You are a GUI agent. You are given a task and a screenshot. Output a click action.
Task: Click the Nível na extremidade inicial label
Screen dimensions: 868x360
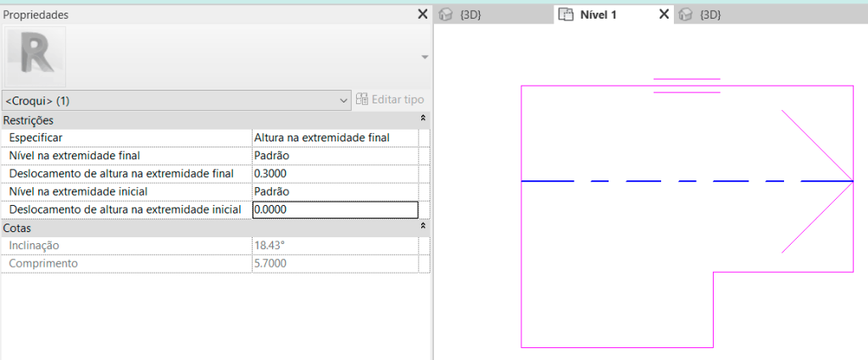pyautogui.click(x=79, y=192)
